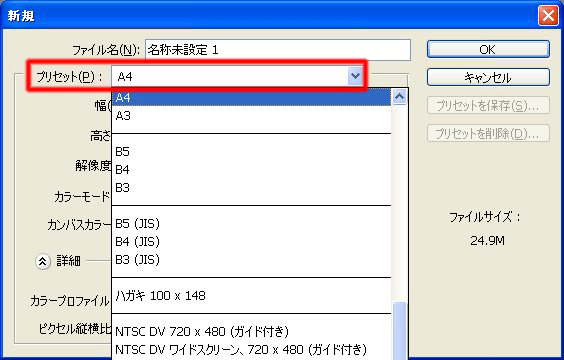The width and height of the screenshot is (564, 360).
Task: Click the scrollbar up arrow in preset list
Action: click(x=400, y=97)
